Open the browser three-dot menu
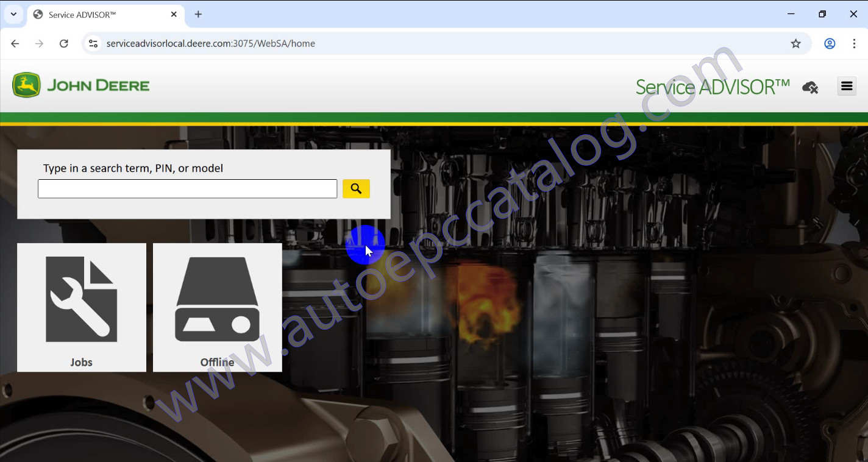 pos(855,43)
